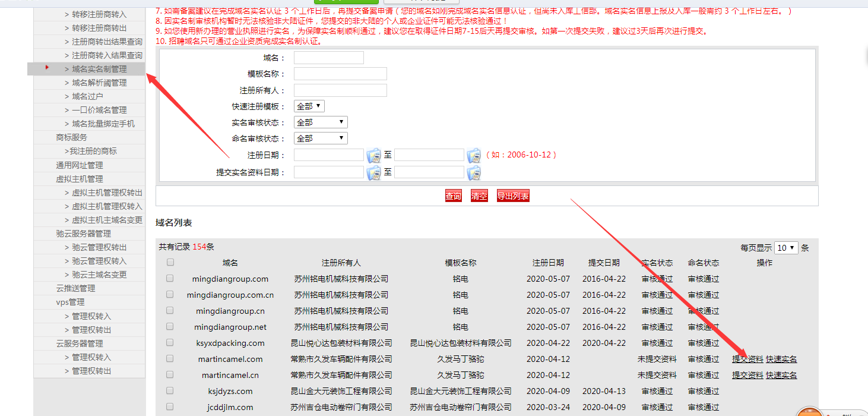Screen dimensions: 868x416
Task: Open the 实名审核状态 dropdown
Action: coord(321,122)
